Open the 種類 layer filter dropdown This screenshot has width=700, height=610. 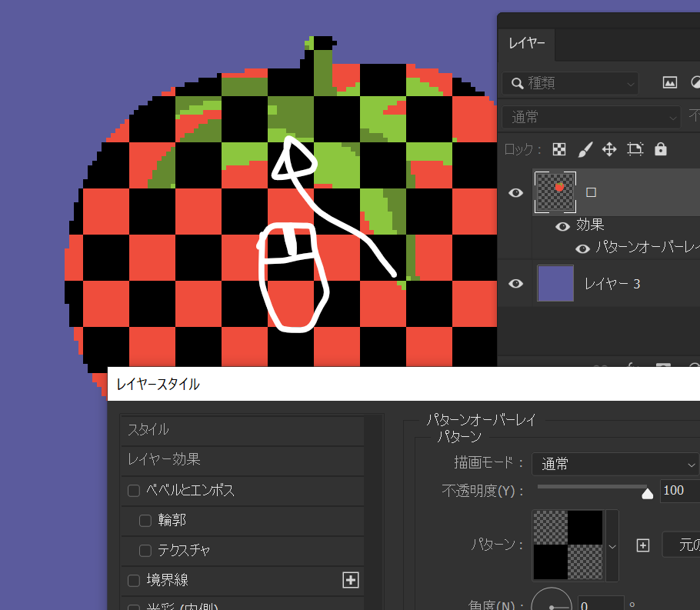(x=570, y=82)
